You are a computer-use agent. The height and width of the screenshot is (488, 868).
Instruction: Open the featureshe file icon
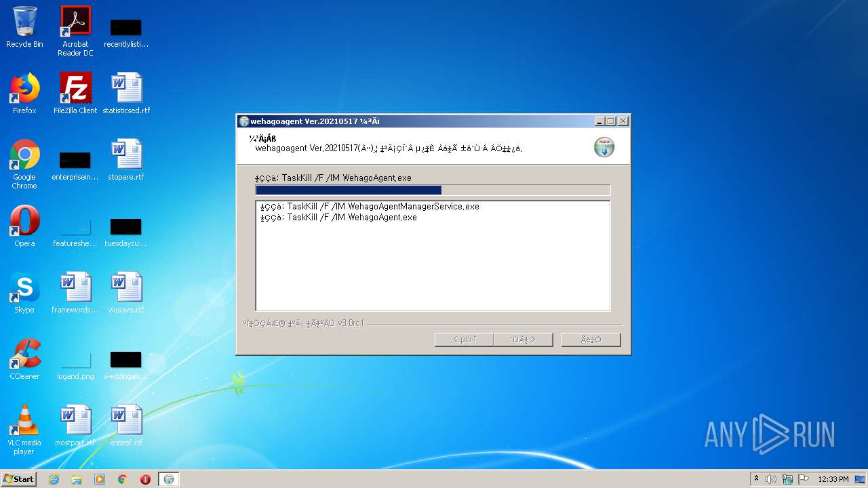75,231
